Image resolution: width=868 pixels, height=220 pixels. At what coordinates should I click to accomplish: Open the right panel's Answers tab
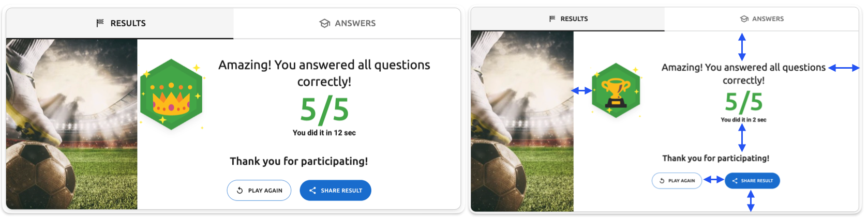coord(761,19)
